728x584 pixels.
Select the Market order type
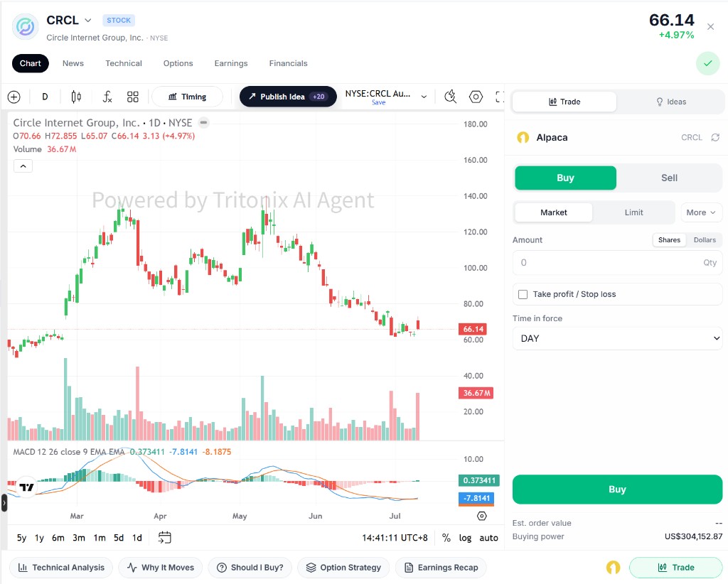pos(553,212)
